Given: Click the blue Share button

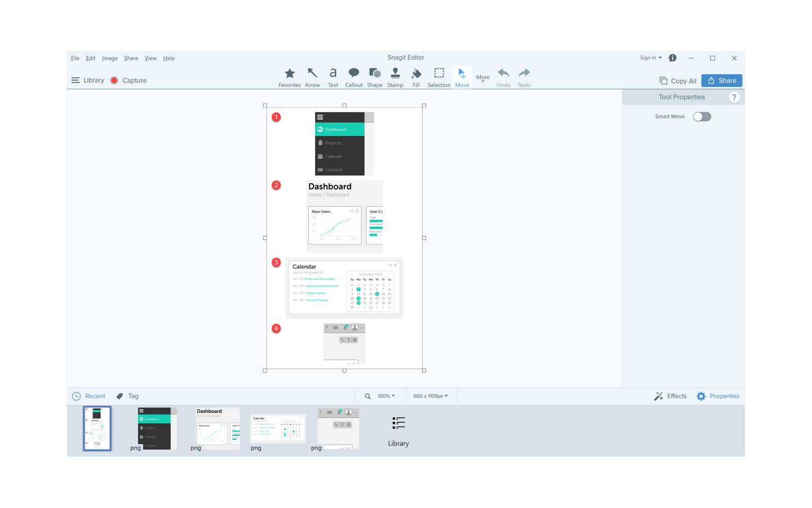Looking at the screenshot, I should pyautogui.click(x=721, y=81).
